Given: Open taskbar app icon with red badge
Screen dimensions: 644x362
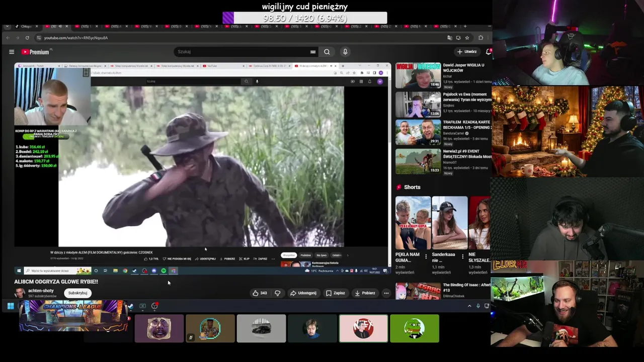Looking at the screenshot, I should pyautogui.click(x=155, y=306).
